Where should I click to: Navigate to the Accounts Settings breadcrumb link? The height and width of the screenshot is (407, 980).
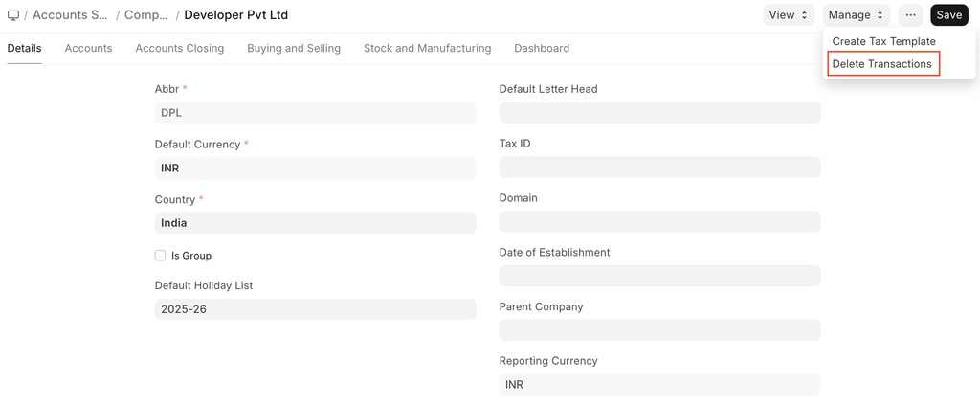[71, 15]
